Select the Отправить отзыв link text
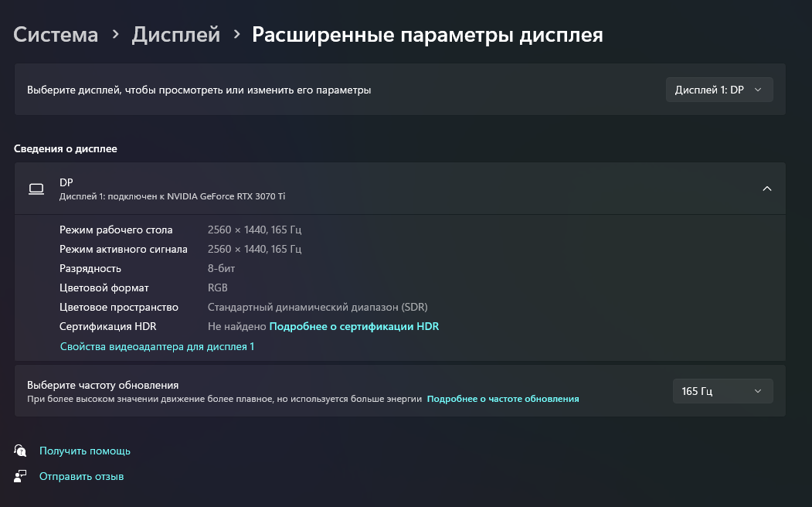 81,476
